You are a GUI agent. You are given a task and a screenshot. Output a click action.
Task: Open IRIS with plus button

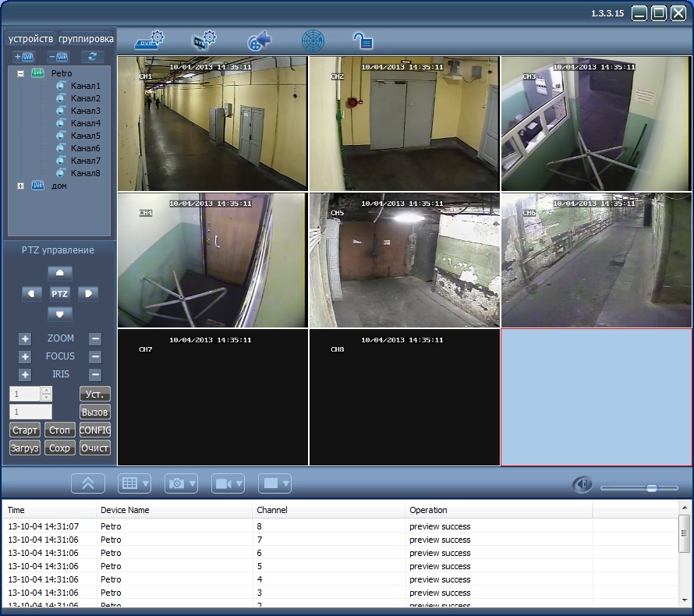(25, 375)
